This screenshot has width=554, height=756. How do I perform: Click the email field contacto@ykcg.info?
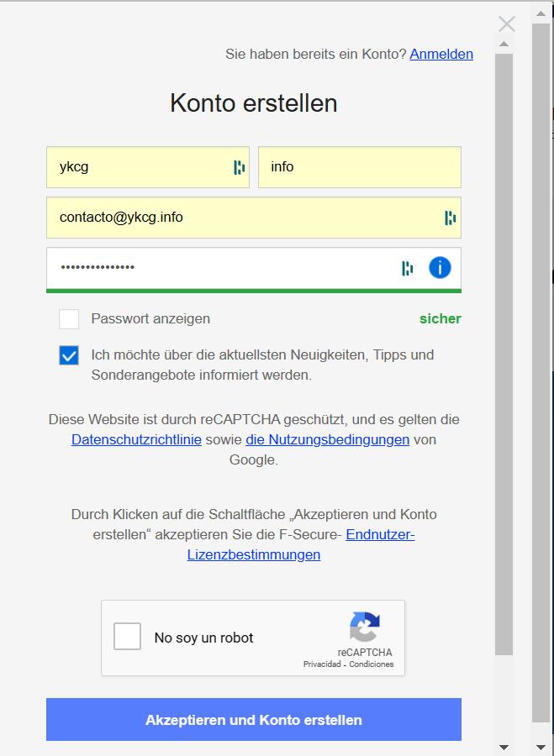(x=254, y=218)
